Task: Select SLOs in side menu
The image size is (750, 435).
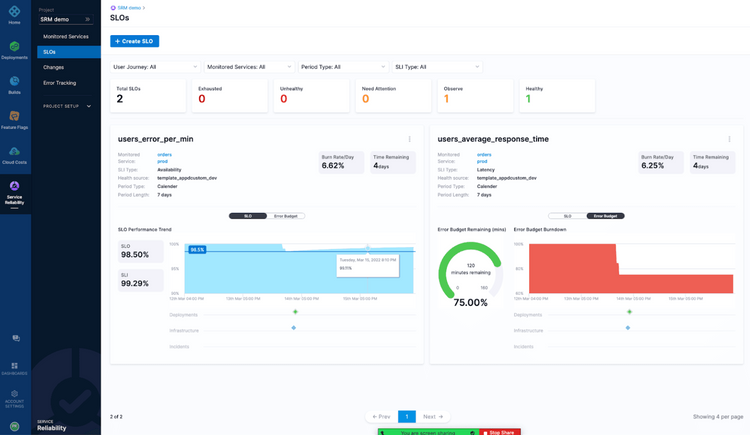Action: (x=69, y=52)
